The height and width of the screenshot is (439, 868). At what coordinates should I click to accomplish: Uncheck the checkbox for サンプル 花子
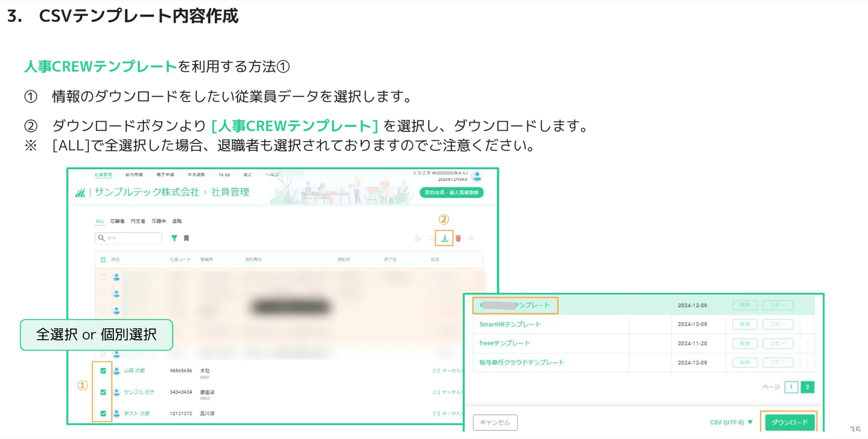pos(103,392)
